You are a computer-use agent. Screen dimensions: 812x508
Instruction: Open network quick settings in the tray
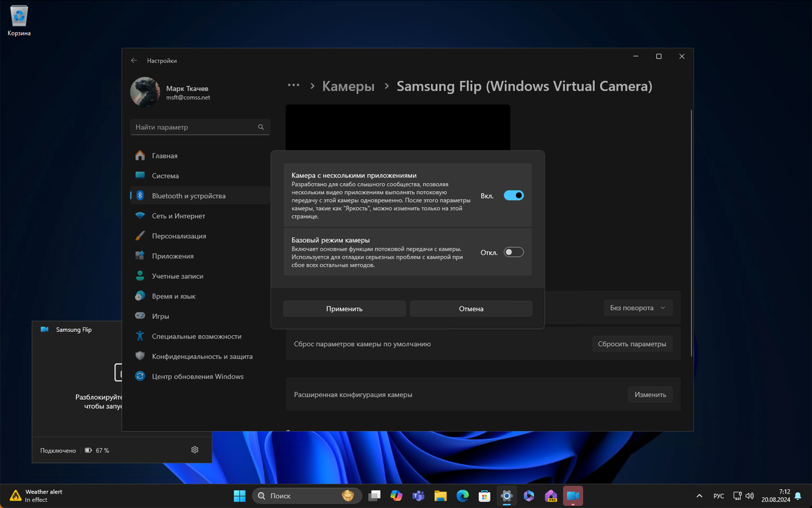tap(737, 496)
